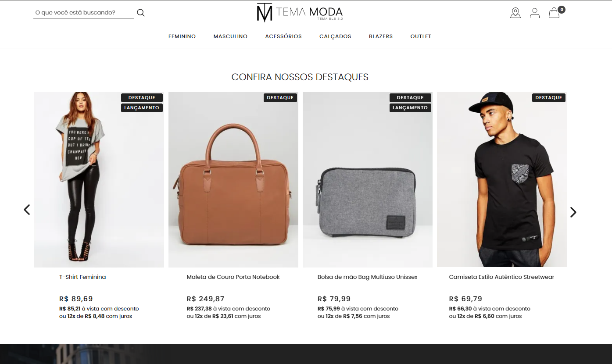612x364 pixels.
Task: Open the store locator pin icon
Action: pyautogui.click(x=515, y=13)
